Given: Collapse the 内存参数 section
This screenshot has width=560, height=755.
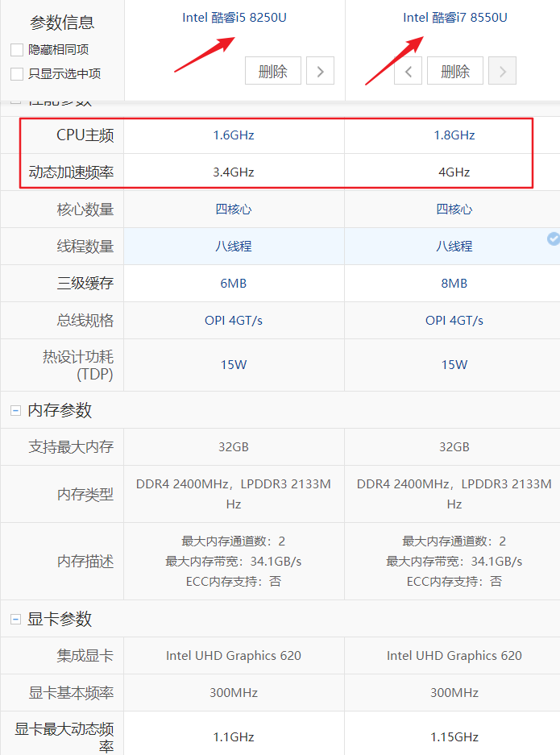Looking at the screenshot, I should point(16,411).
